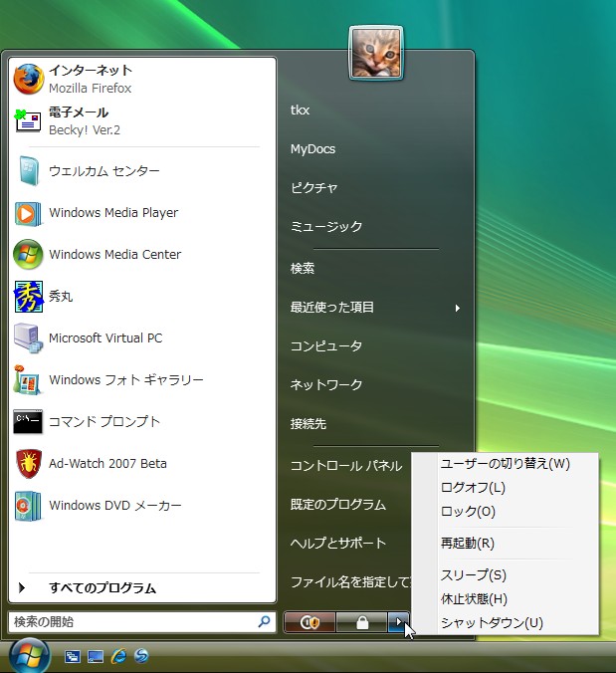Select ロック(O) menu entry

[x=505, y=512]
